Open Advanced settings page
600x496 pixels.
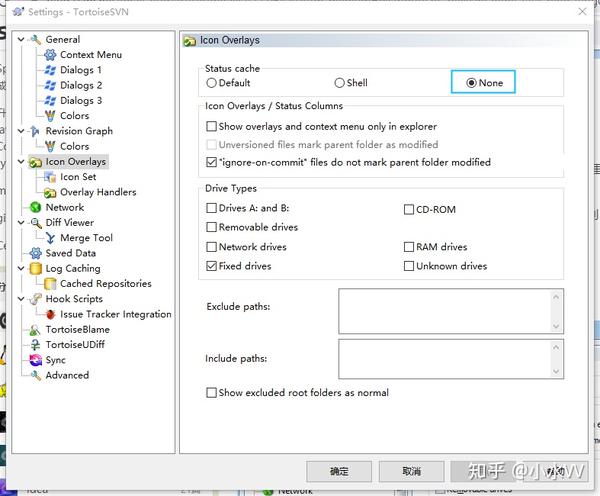tap(67, 375)
